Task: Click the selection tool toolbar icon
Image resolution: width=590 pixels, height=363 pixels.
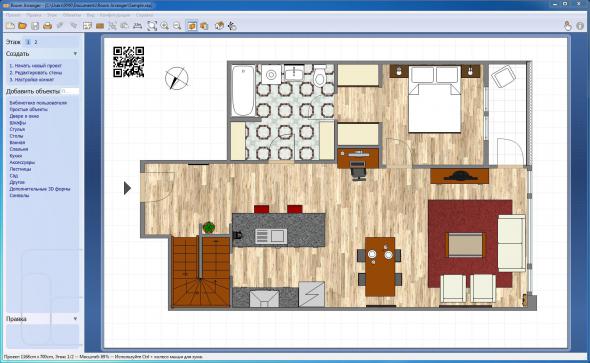Action: [x=112, y=26]
